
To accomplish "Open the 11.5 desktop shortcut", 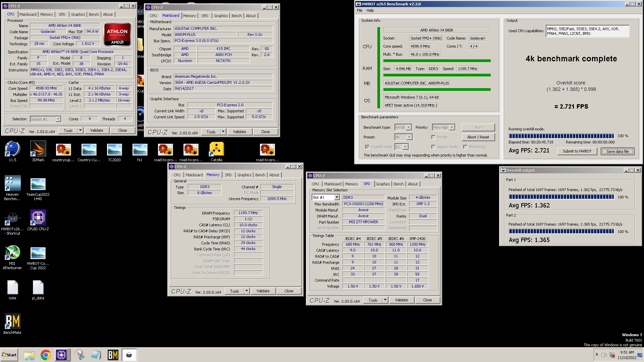I will pos(12,152).
